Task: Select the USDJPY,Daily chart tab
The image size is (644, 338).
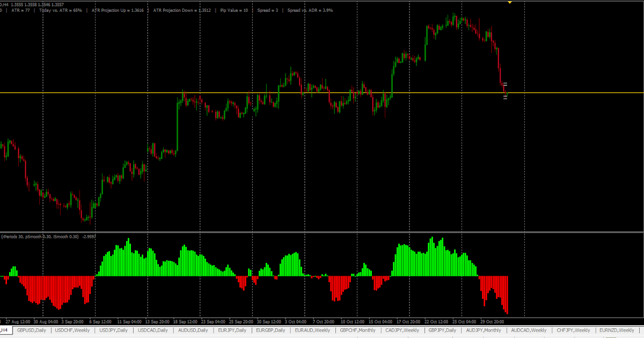Action: point(114,330)
